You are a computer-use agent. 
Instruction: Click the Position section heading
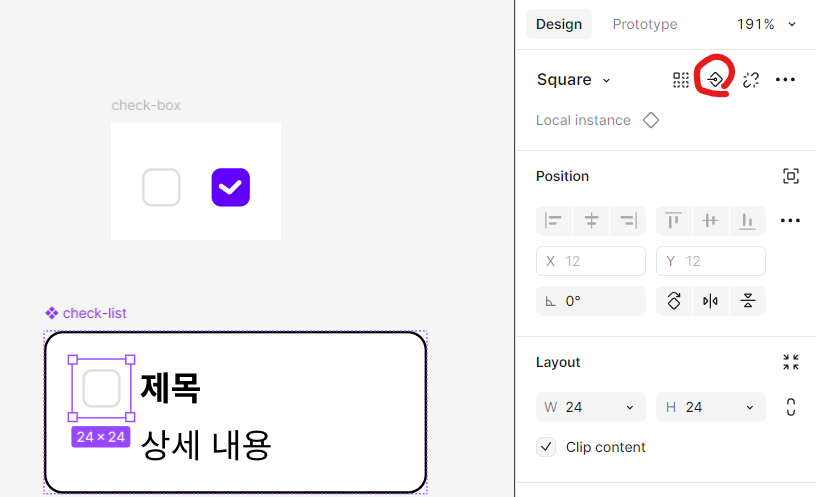[562, 176]
